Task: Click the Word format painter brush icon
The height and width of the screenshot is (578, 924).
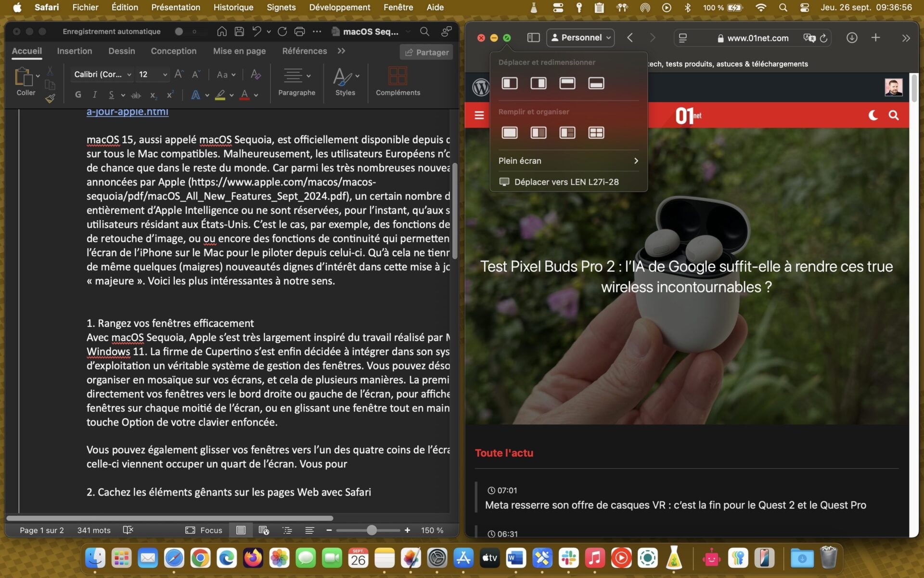Action: coord(50,99)
